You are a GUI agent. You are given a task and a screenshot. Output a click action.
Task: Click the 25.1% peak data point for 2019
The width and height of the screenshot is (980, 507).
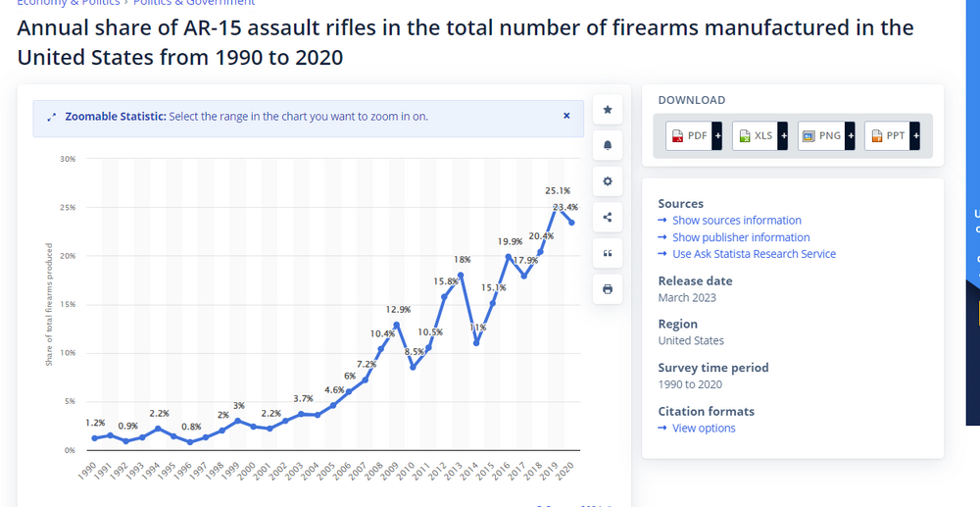[556, 207]
